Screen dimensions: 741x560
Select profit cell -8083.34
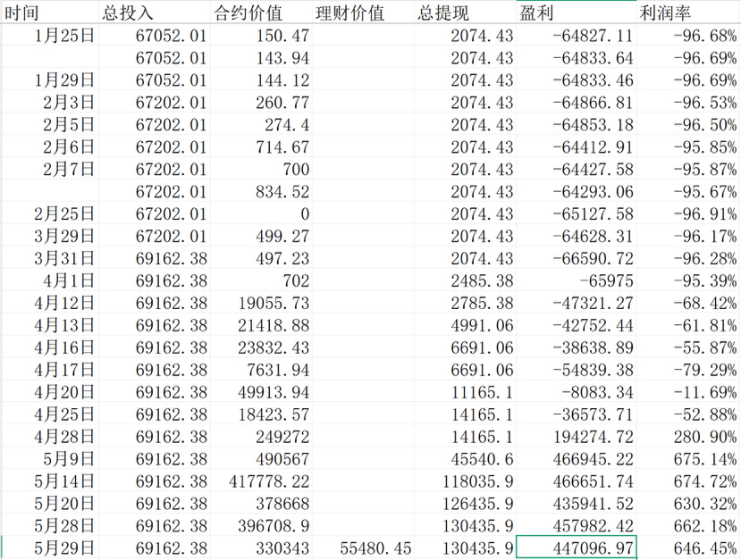576,392
